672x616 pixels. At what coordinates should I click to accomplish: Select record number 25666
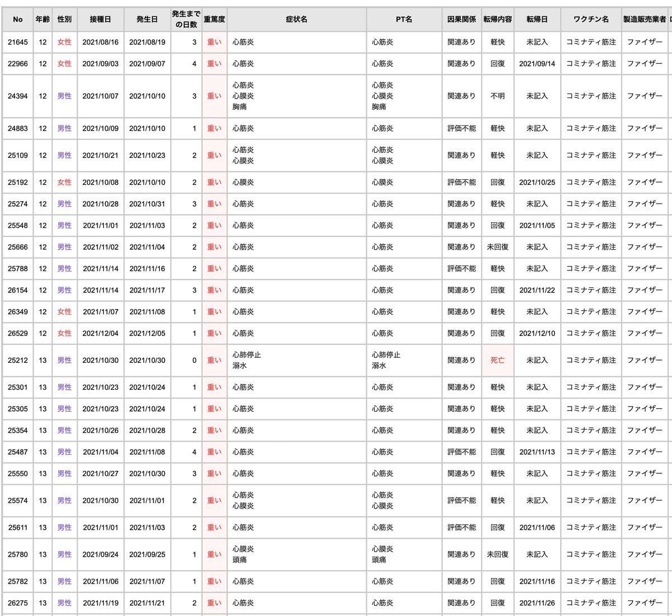point(18,247)
